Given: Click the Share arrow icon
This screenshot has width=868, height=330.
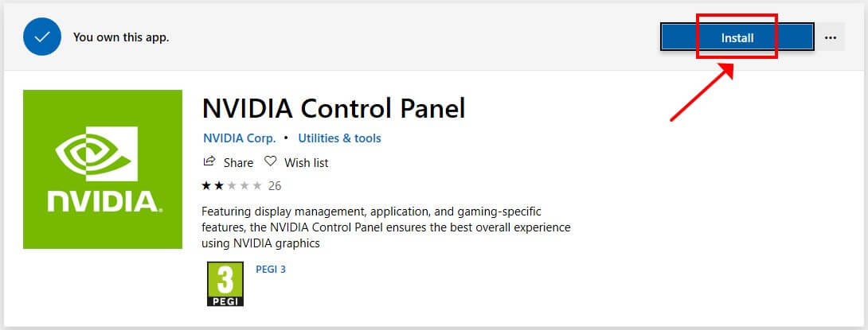Looking at the screenshot, I should [x=209, y=161].
